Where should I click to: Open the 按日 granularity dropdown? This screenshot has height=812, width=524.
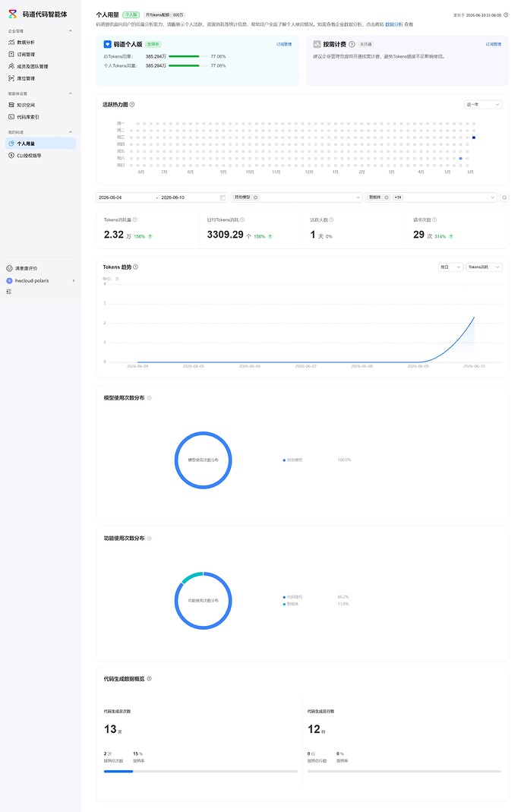(x=450, y=267)
